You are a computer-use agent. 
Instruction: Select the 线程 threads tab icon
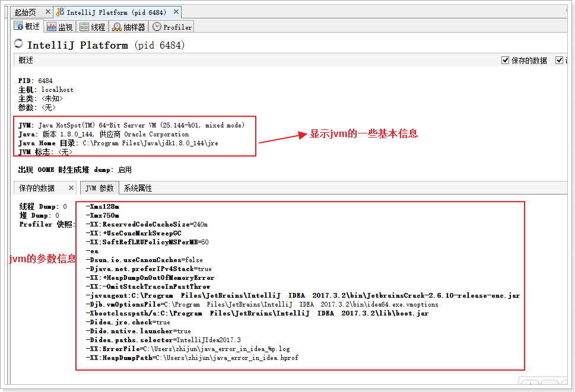click(x=84, y=27)
